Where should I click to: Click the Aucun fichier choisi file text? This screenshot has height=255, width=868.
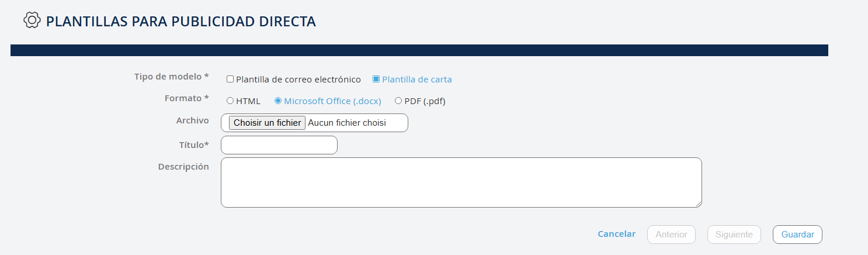(x=347, y=123)
